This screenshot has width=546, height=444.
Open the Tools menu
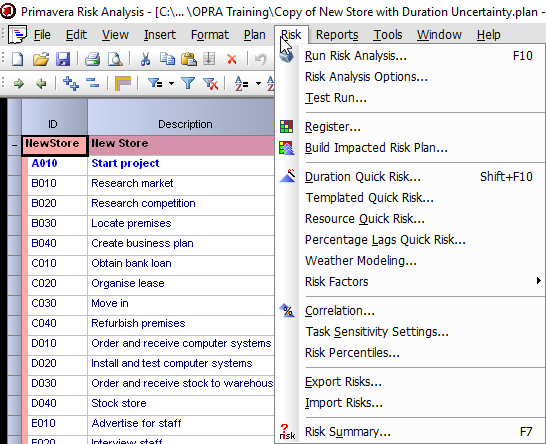pos(388,35)
